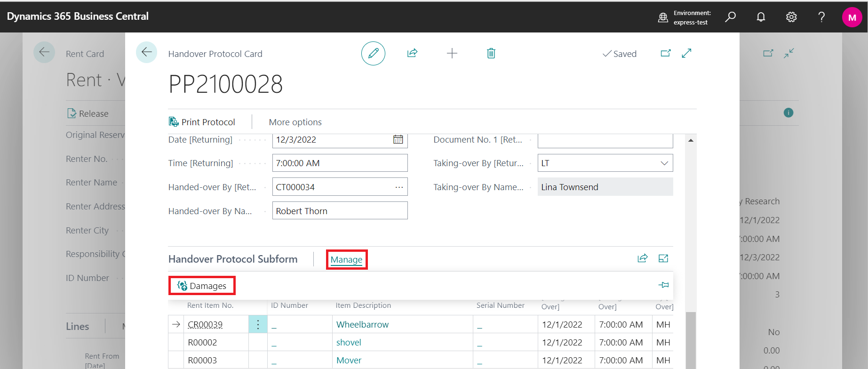868x369 pixels.
Task: Click the share icon in card header
Action: pos(412,53)
